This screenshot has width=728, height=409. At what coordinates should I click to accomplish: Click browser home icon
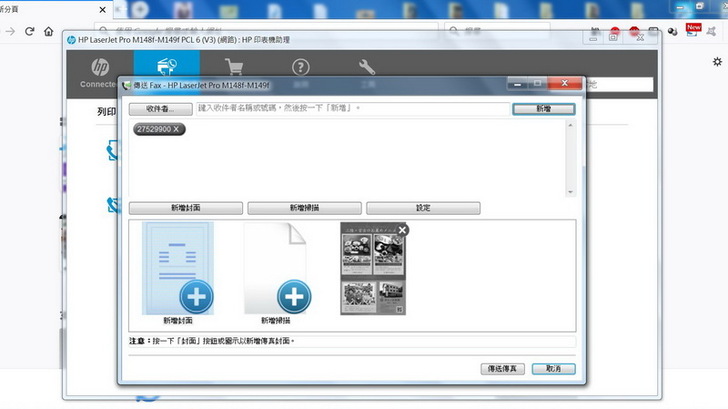click(48, 31)
